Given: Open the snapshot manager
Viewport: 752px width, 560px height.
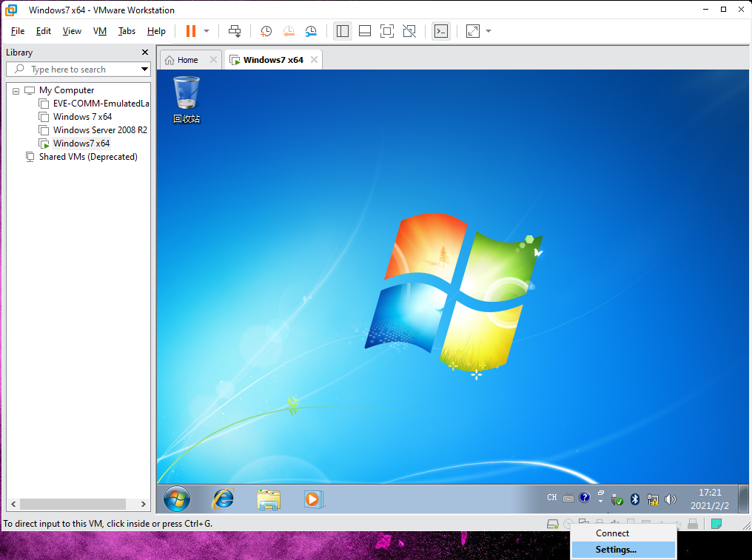Looking at the screenshot, I should click(x=312, y=31).
